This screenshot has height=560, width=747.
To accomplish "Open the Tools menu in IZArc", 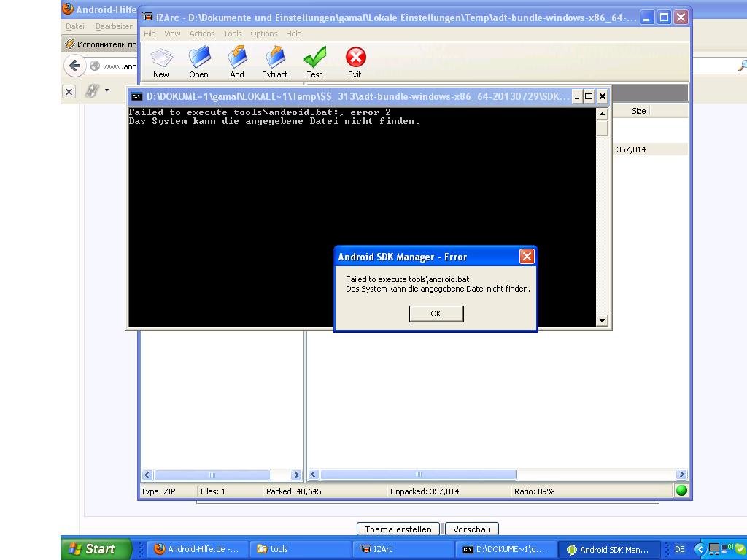I will click(x=233, y=34).
